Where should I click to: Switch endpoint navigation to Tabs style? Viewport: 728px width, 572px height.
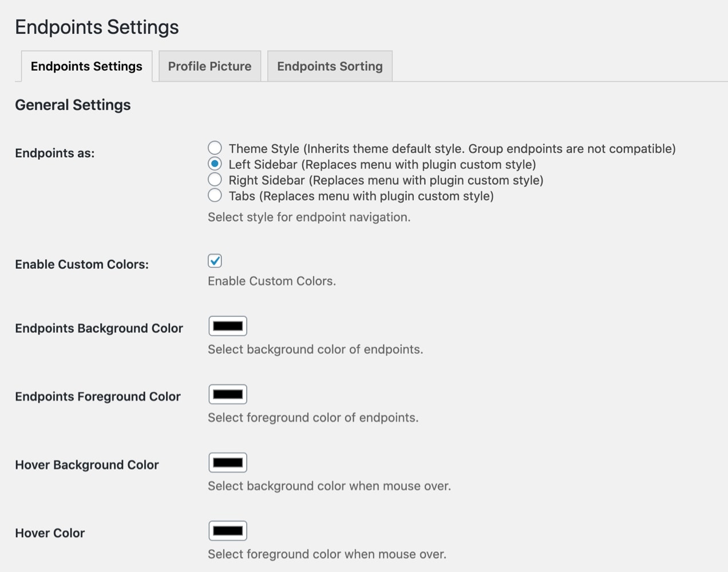[215, 195]
